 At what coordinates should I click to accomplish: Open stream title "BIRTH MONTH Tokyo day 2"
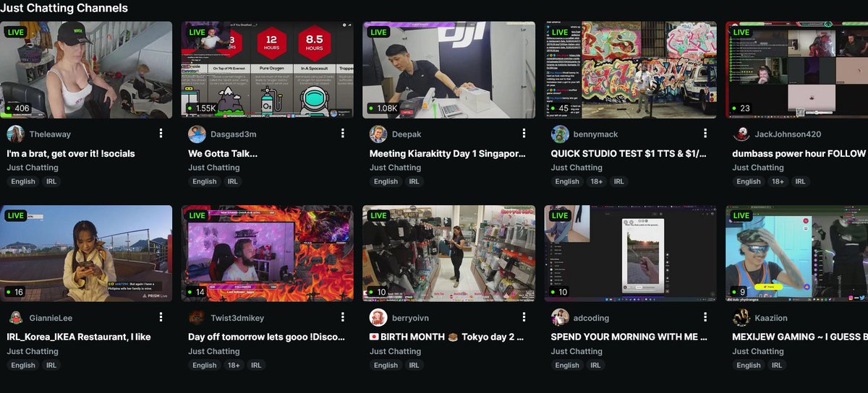(x=448, y=337)
